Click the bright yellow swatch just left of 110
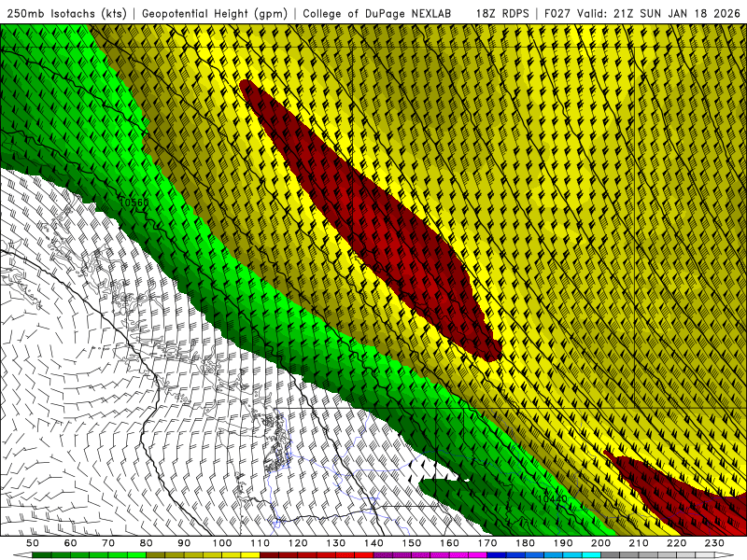 250,555
